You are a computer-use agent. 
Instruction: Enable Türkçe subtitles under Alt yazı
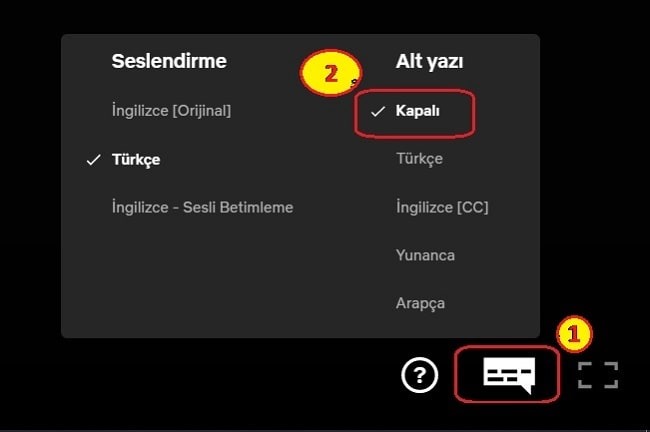[420, 159]
